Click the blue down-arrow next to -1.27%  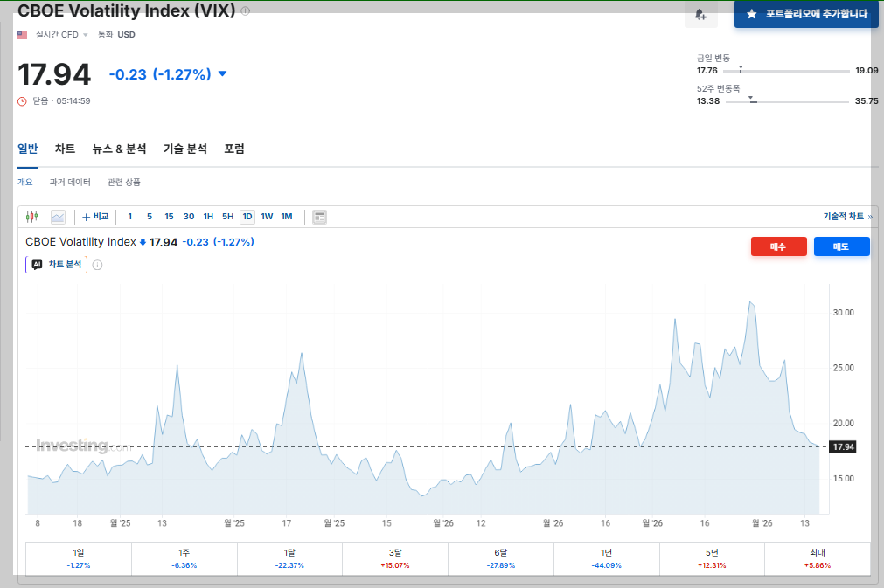223,73
